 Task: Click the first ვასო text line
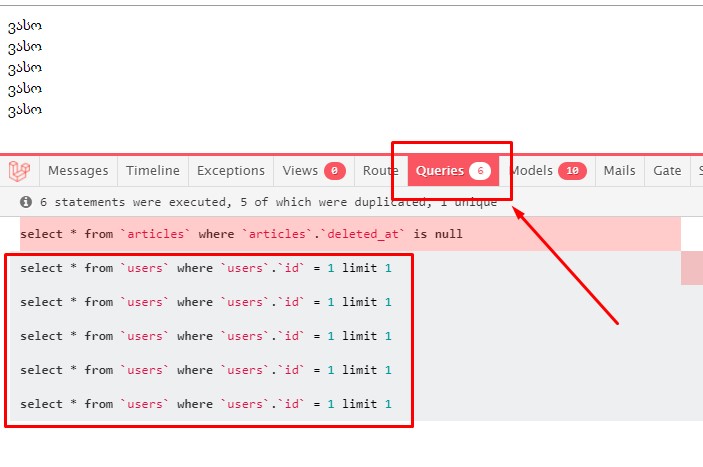tap(25, 26)
